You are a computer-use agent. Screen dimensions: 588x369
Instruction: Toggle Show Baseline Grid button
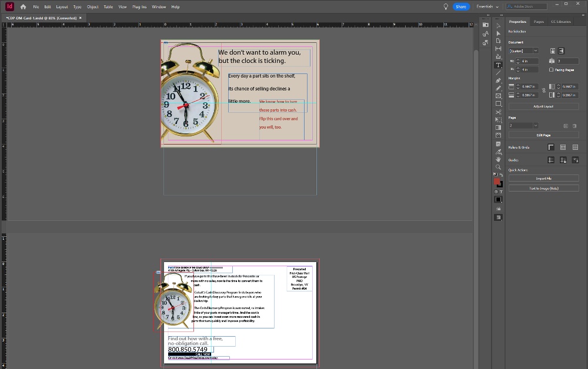[563, 147]
